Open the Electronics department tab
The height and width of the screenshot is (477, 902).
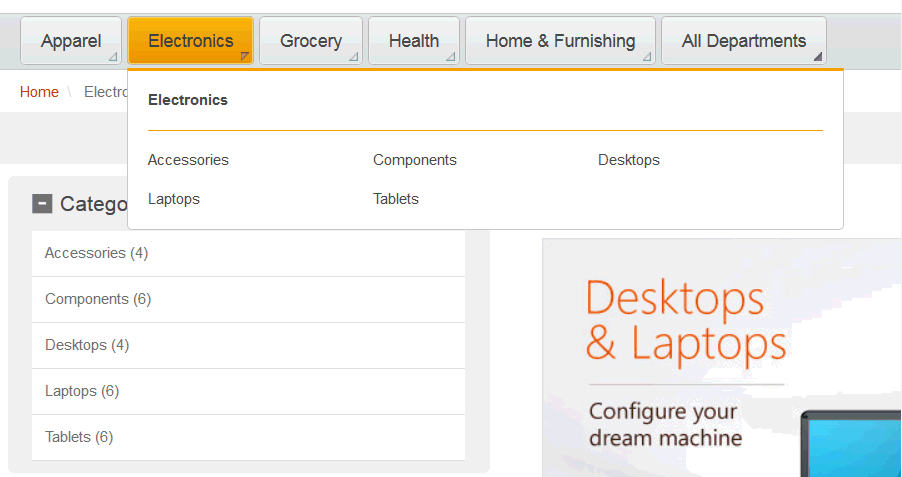190,41
